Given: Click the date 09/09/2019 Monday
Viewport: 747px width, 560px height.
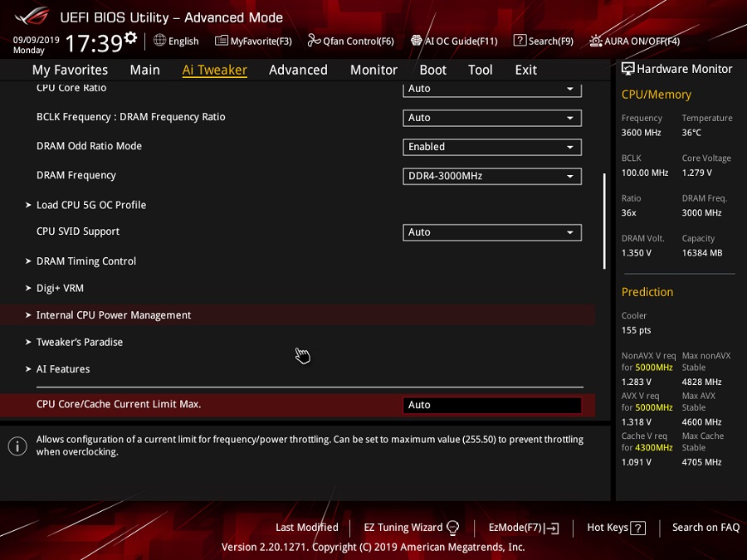Looking at the screenshot, I should (37, 46).
